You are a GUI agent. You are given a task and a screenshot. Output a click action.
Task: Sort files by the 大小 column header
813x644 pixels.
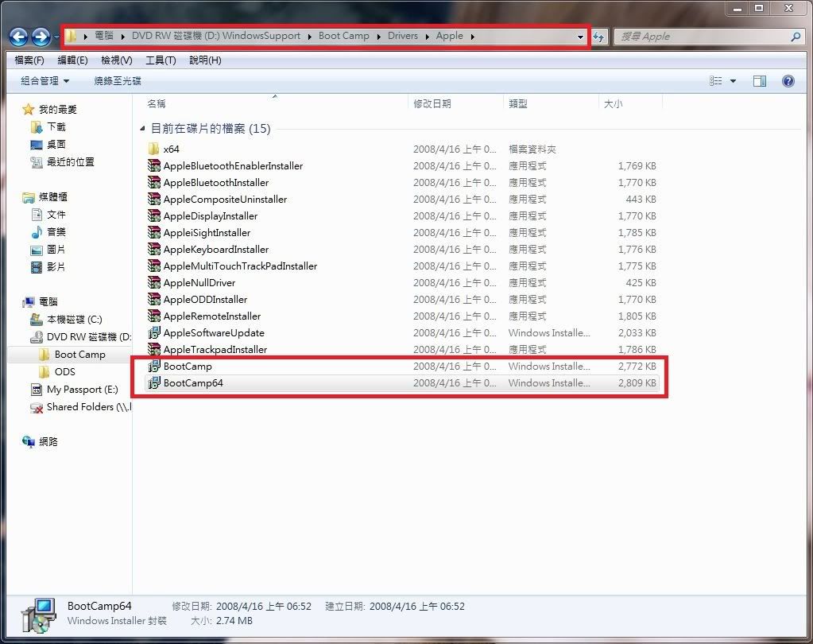pyautogui.click(x=614, y=104)
